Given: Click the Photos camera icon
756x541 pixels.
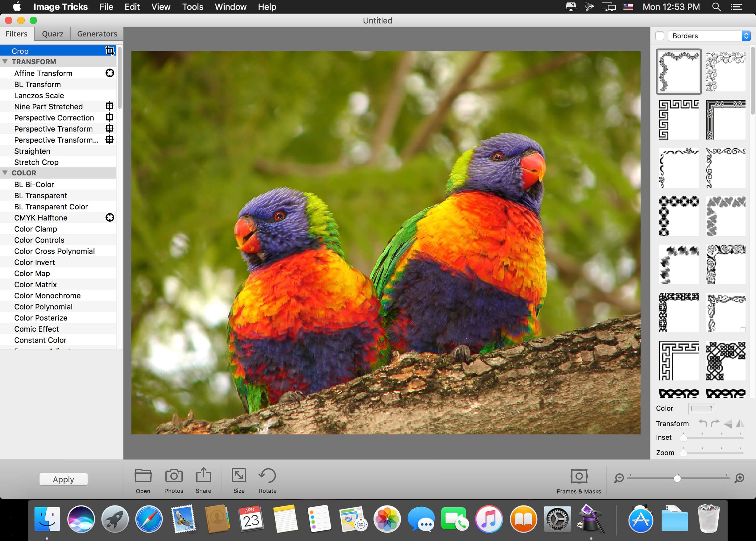Looking at the screenshot, I should tap(174, 476).
